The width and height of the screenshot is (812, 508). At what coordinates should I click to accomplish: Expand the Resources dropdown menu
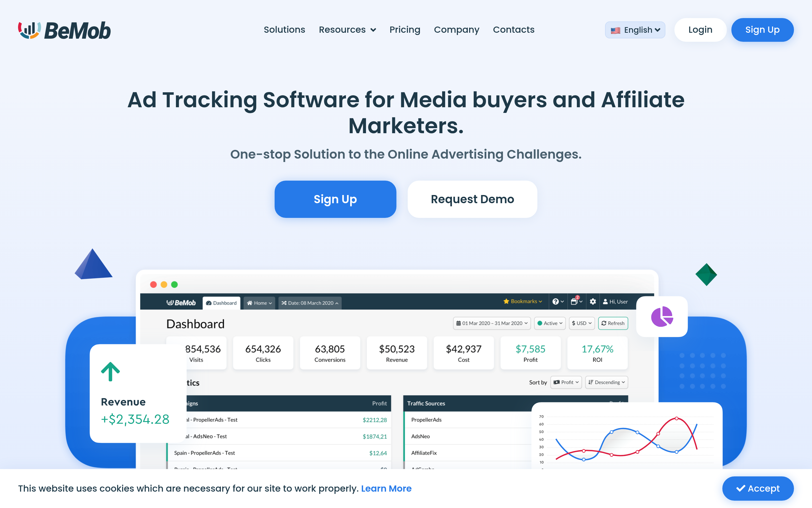(x=347, y=30)
